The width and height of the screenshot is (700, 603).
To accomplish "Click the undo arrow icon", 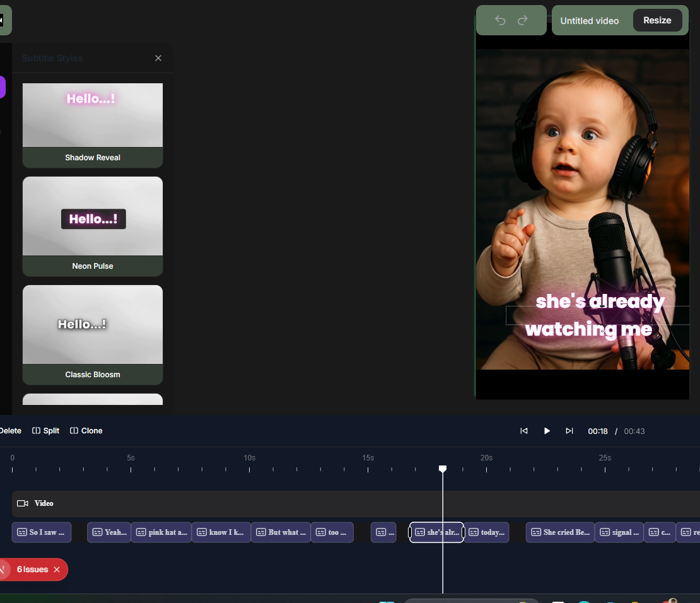I will pos(500,20).
